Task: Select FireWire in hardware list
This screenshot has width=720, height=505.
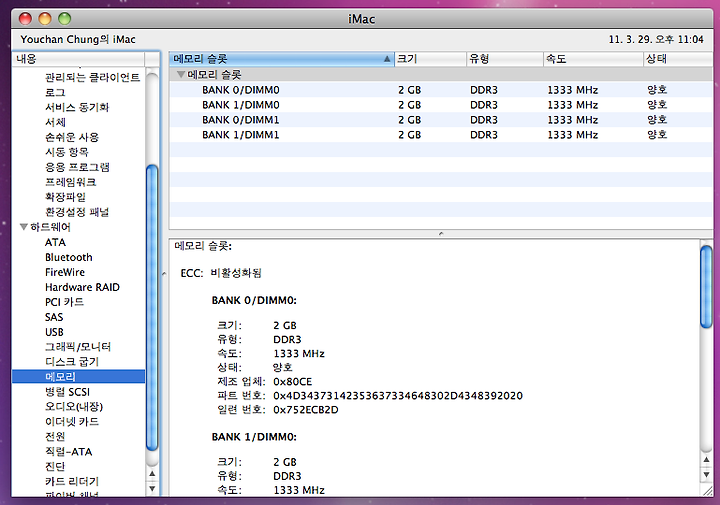Action: (65, 272)
